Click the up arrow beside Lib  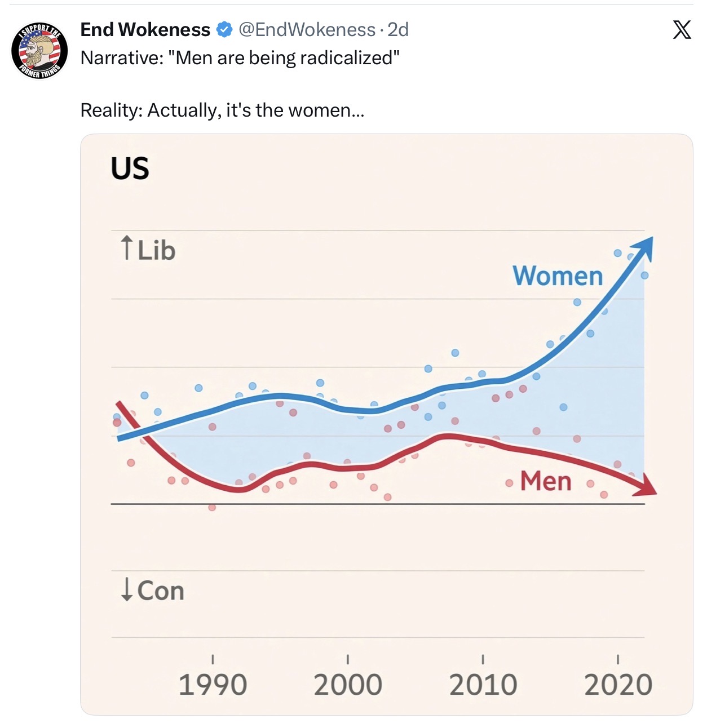pyautogui.click(x=127, y=248)
